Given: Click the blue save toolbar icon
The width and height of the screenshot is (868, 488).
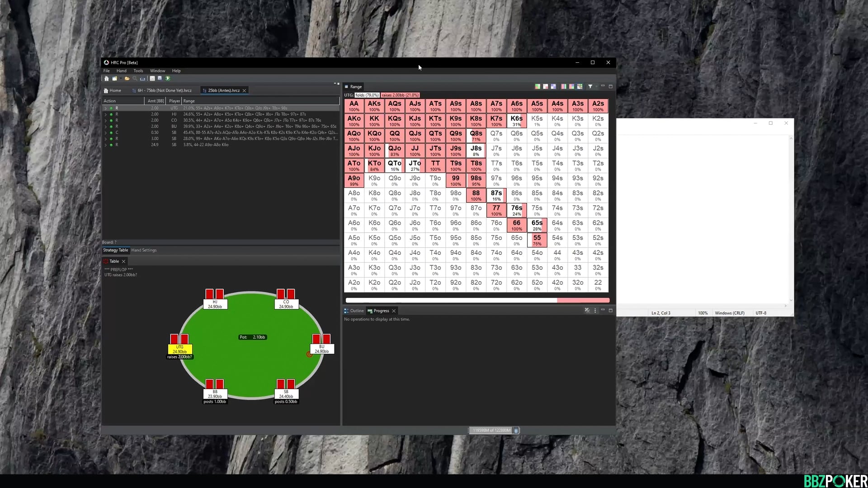Looking at the screenshot, I should tap(160, 78).
